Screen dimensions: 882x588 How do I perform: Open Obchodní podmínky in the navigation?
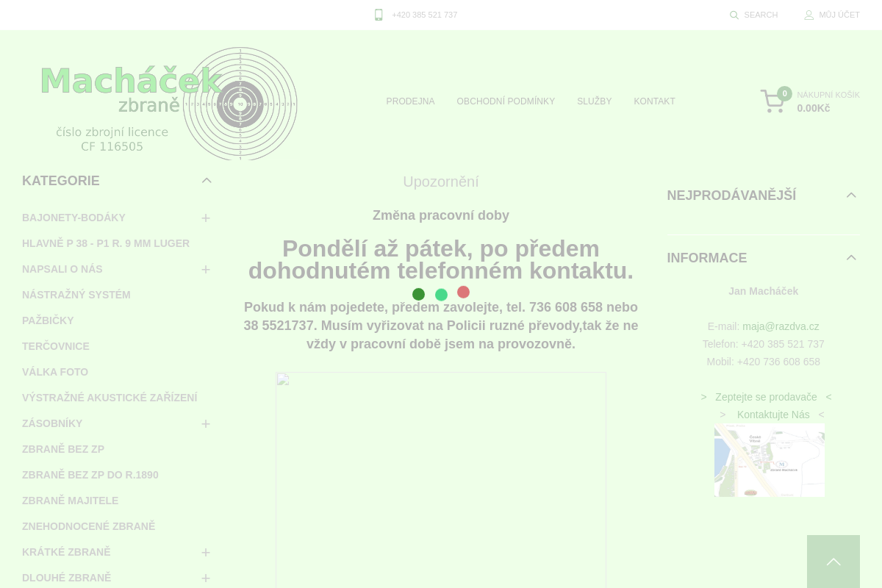click(506, 101)
